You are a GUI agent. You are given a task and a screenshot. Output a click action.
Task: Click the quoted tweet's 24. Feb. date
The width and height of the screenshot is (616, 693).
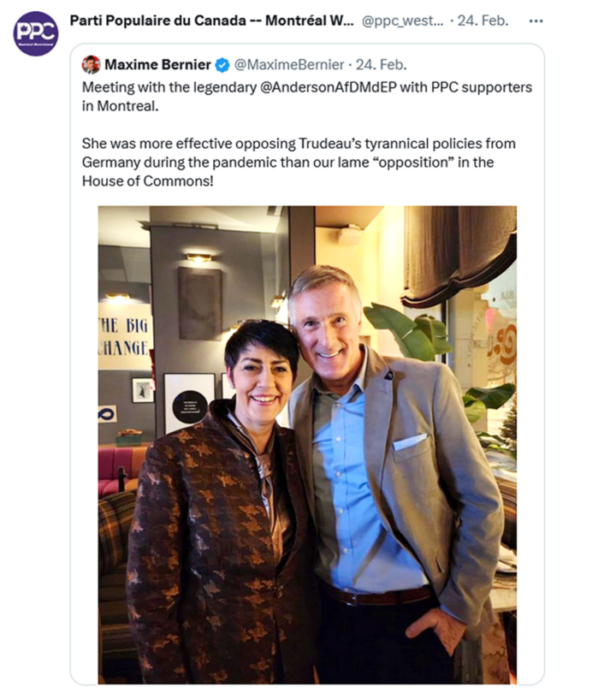382,64
